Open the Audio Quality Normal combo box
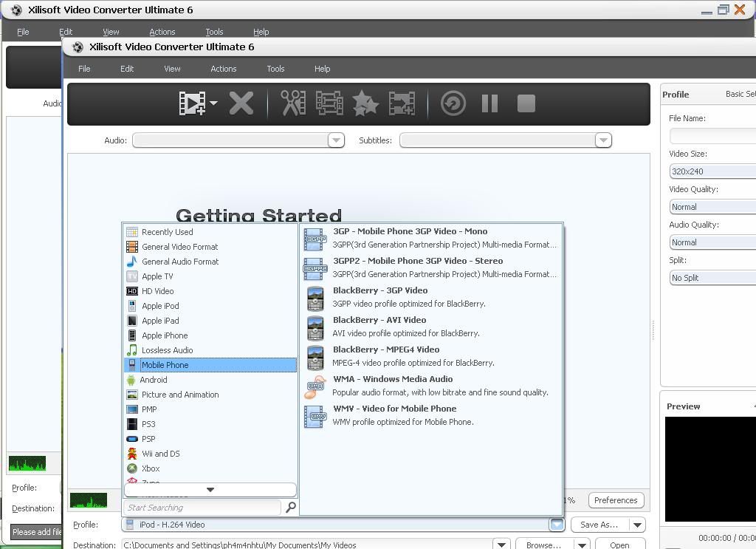 712,242
